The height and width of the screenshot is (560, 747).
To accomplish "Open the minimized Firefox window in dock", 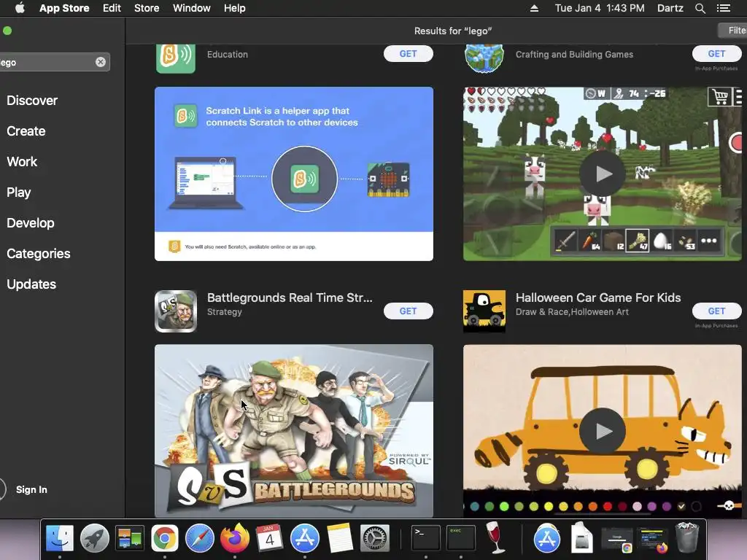I will (651, 538).
